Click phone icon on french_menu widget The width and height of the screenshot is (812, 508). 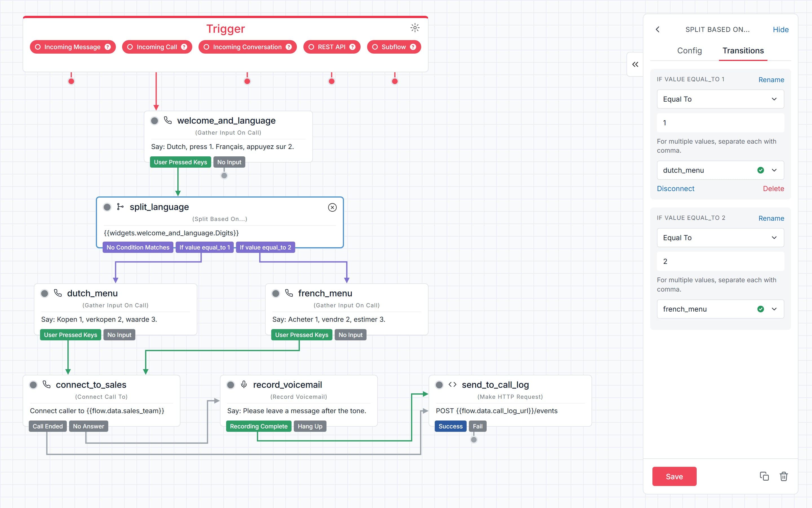[x=289, y=293]
